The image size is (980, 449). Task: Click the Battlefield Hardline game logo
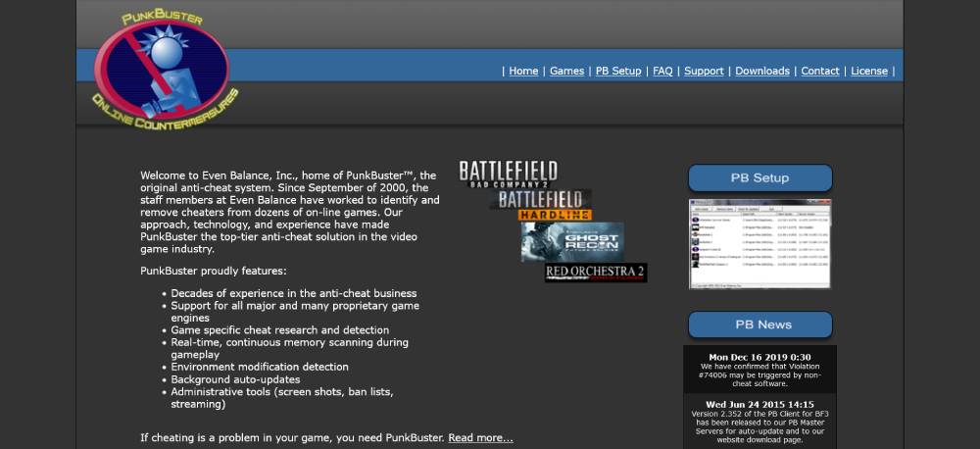542,205
